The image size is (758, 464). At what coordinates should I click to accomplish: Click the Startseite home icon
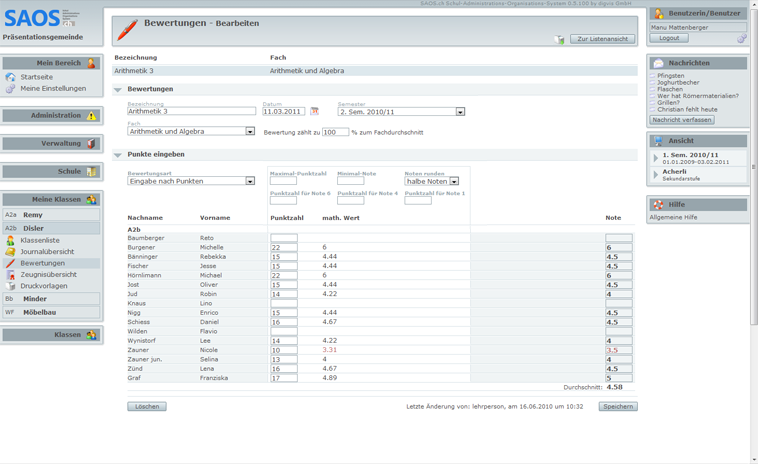10,77
